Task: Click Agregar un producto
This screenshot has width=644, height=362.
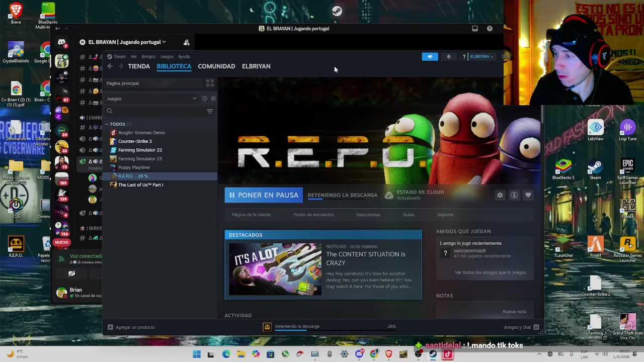Action: (x=131, y=327)
